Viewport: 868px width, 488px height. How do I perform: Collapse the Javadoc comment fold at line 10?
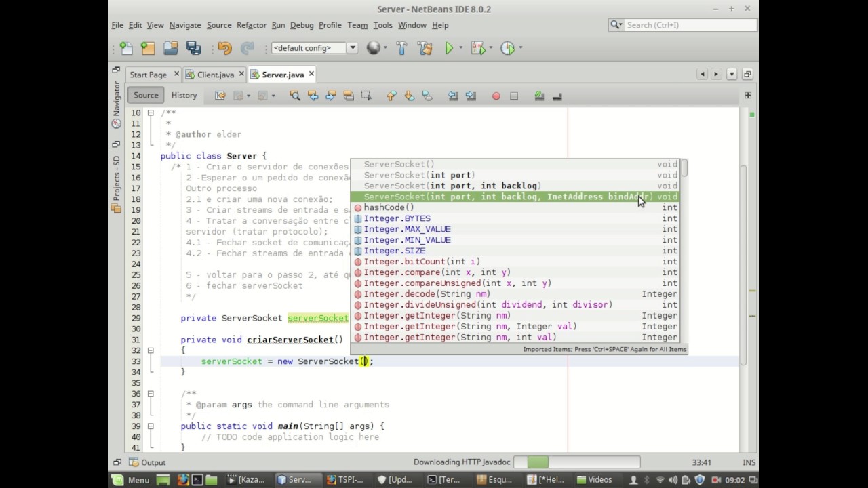click(151, 113)
